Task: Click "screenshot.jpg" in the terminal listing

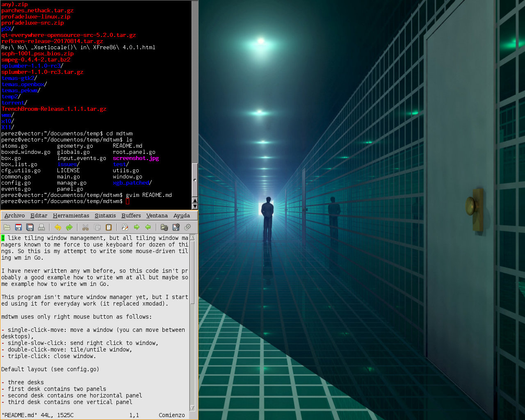Action: 136,158
